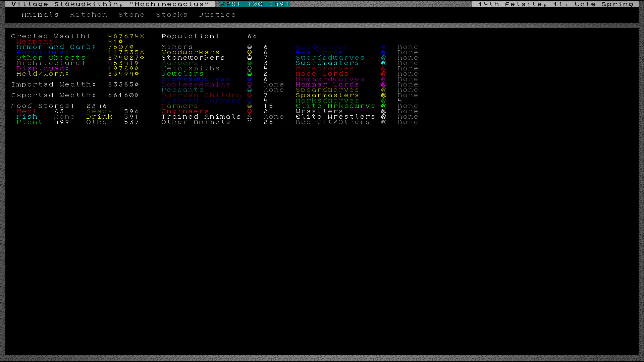Click the Axedwarves soldier icon
Screen dimensions: 644x362
(x=384, y=47)
